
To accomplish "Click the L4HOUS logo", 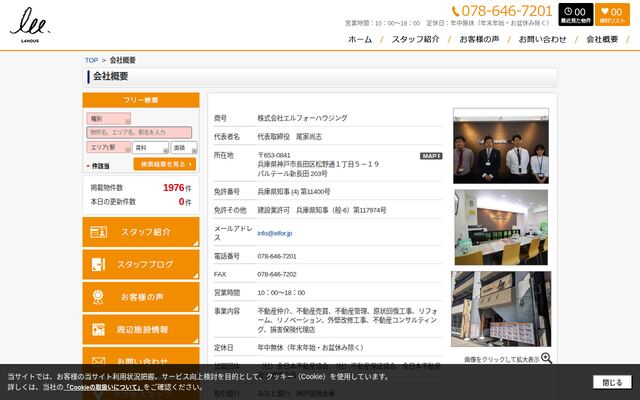I will point(30,24).
